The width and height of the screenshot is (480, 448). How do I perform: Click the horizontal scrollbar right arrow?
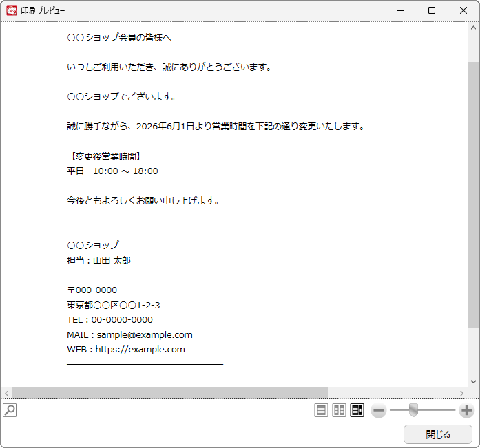click(x=461, y=393)
